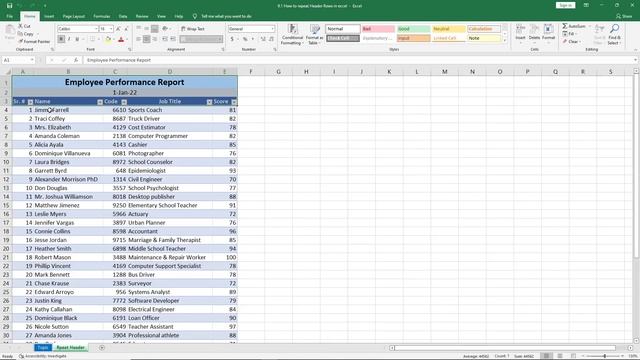Click the Insert Function fx icon
The height and width of the screenshot is (360, 640).
click(x=76, y=60)
